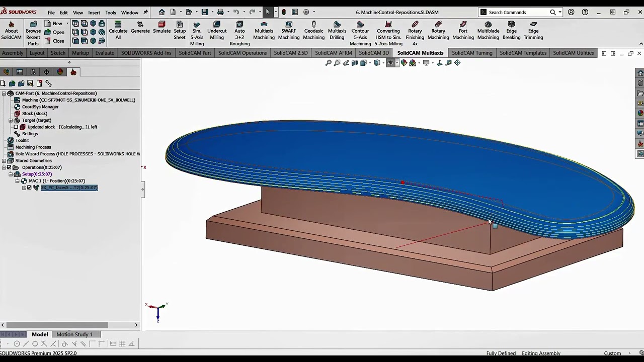Open the New part dropdown arrow
The image size is (644, 362).
point(66,24)
